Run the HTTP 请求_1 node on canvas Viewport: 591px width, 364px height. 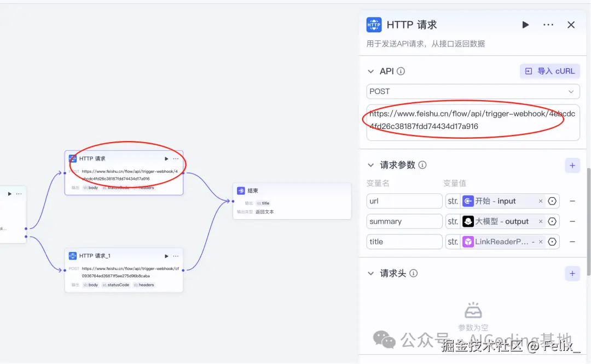coord(166,256)
